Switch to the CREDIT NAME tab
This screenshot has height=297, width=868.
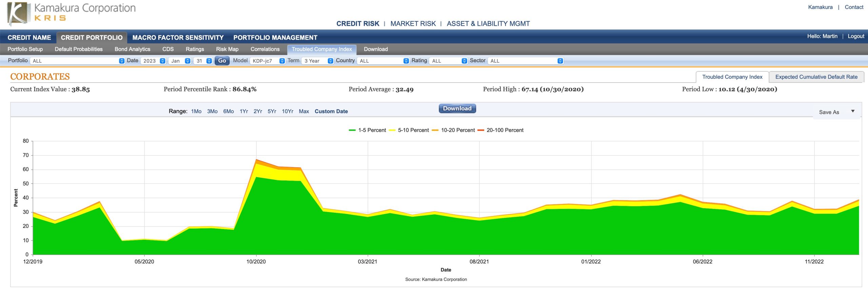click(29, 38)
